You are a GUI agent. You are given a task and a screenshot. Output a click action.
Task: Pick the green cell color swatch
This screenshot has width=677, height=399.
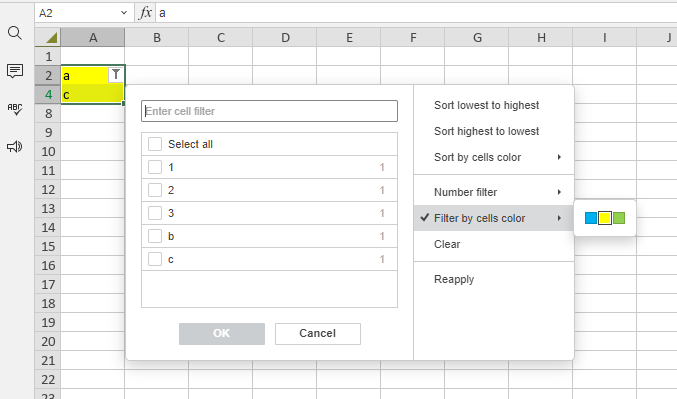coord(619,218)
